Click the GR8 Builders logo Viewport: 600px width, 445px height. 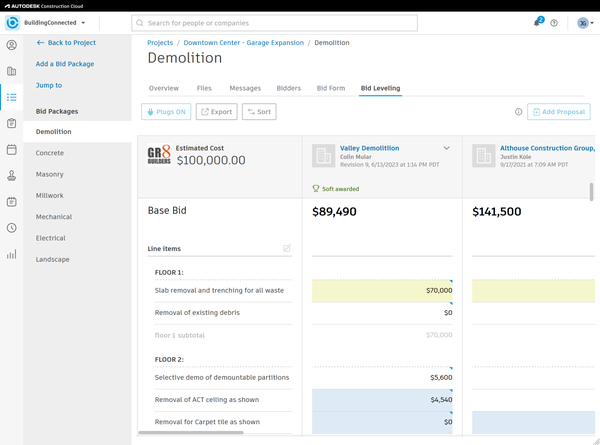(159, 155)
